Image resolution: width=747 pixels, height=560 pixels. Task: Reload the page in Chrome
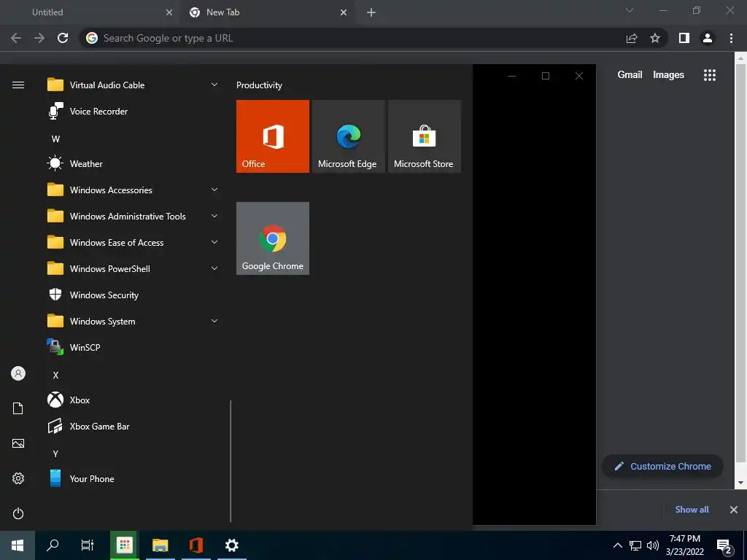[63, 38]
